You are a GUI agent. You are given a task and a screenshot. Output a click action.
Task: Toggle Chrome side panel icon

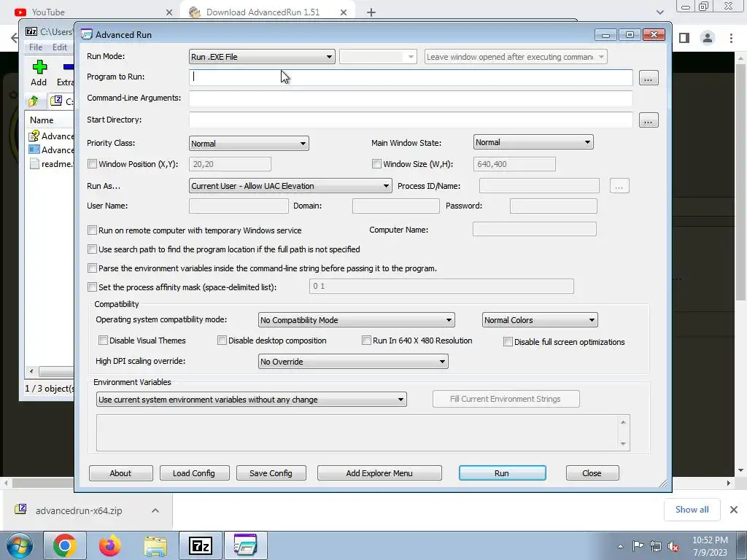(684, 38)
